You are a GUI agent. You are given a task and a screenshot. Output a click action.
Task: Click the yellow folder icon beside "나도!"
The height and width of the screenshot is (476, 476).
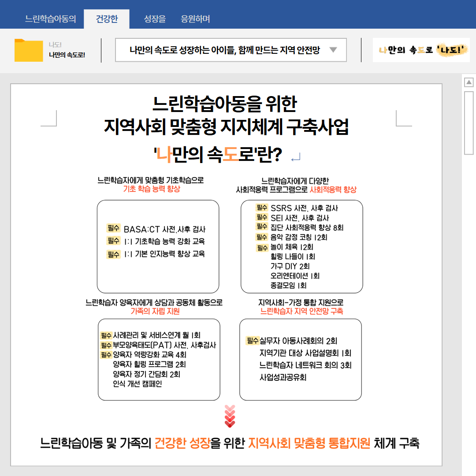(x=29, y=50)
